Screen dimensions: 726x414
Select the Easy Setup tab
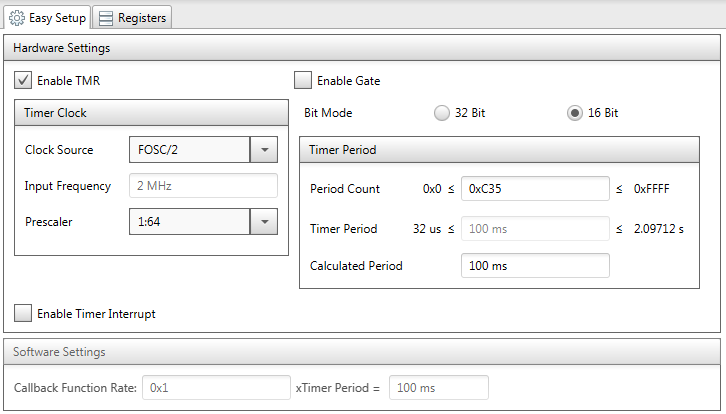(x=47, y=18)
